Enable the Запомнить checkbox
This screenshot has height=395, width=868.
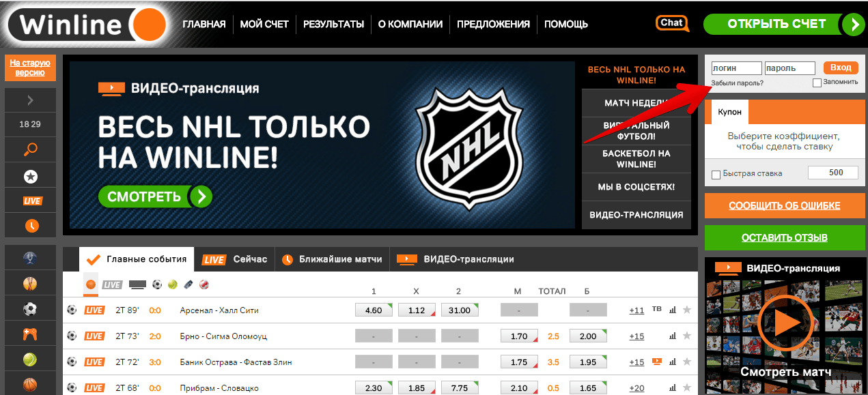pos(817,83)
